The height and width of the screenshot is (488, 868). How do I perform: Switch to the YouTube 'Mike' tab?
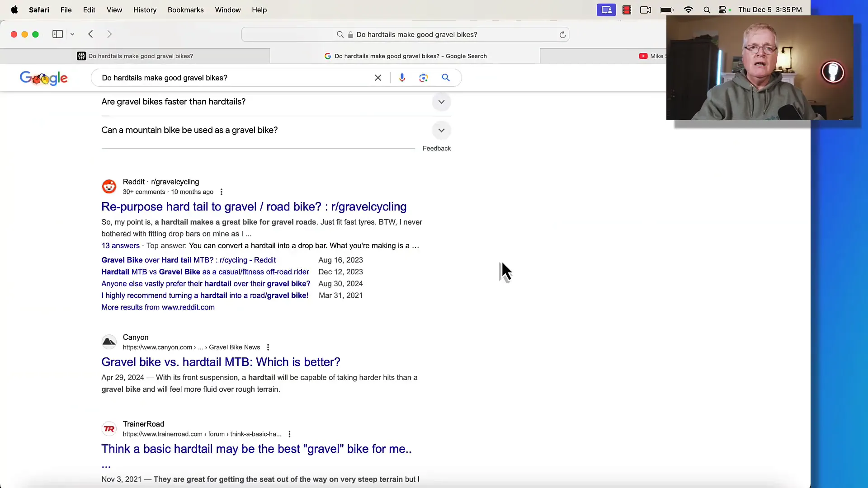[651, 56]
